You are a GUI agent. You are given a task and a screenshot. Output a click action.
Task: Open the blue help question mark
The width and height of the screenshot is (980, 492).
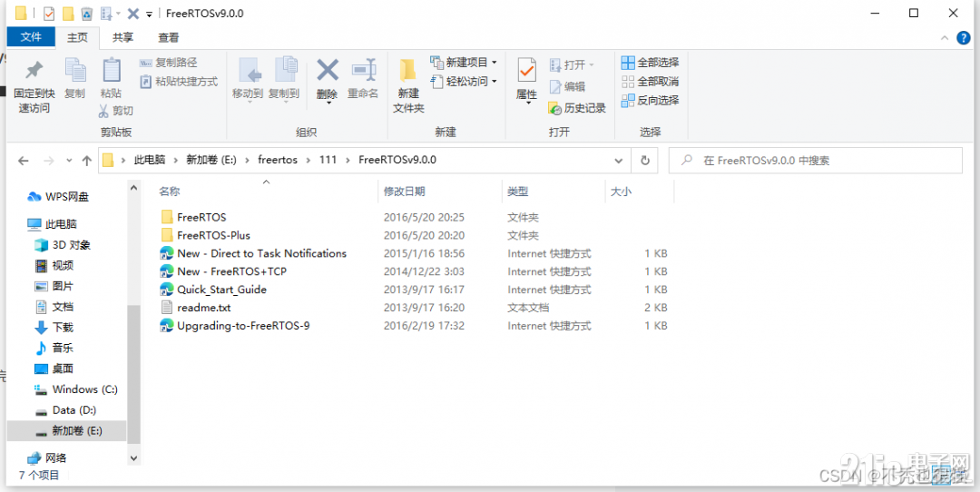tap(963, 39)
